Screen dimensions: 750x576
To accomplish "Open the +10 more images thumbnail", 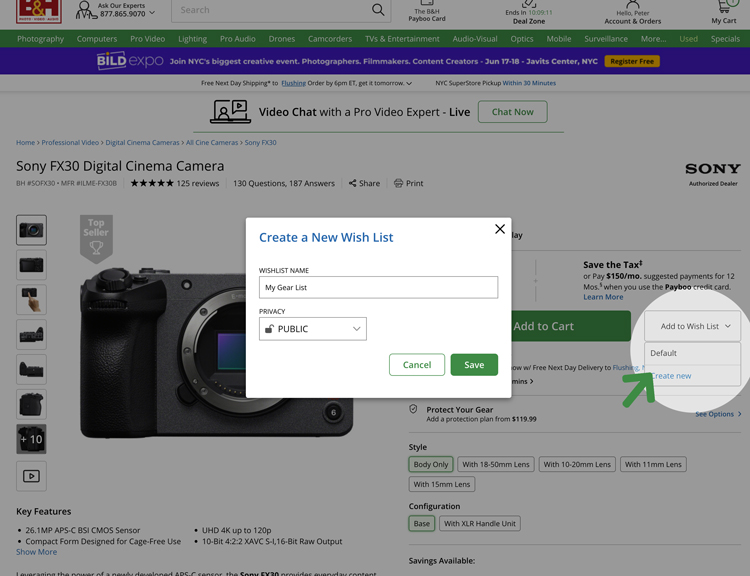I will point(31,439).
